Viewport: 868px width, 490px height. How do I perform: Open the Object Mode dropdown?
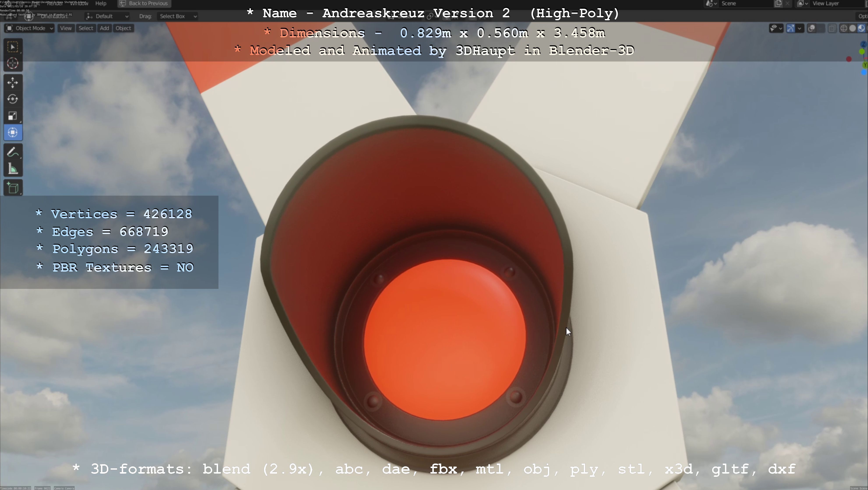click(x=30, y=28)
